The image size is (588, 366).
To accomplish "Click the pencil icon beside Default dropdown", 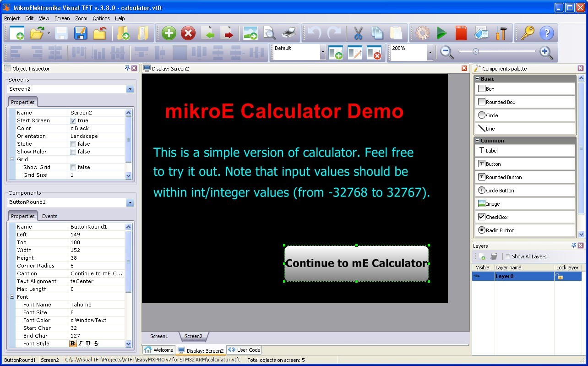I will pos(354,52).
